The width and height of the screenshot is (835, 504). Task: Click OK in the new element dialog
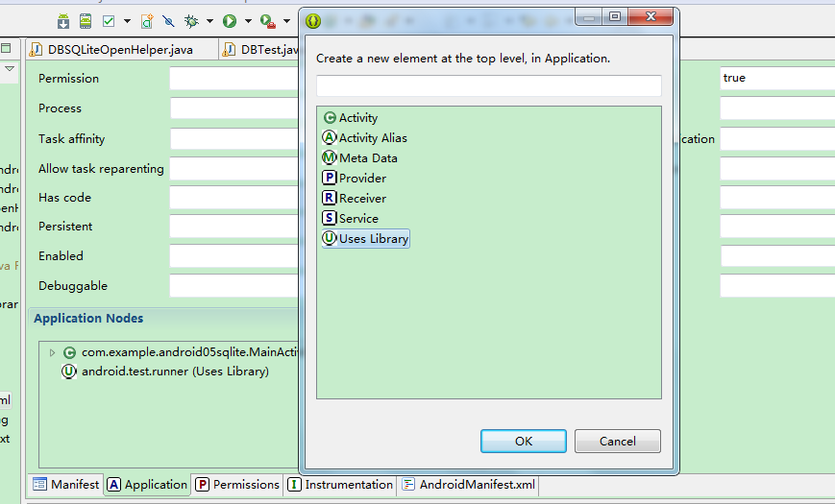[x=524, y=442]
